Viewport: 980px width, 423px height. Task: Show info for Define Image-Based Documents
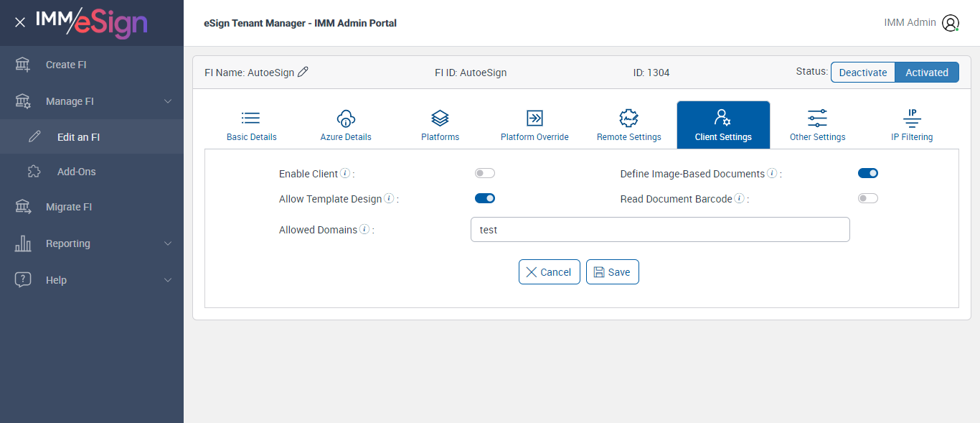tap(772, 173)
